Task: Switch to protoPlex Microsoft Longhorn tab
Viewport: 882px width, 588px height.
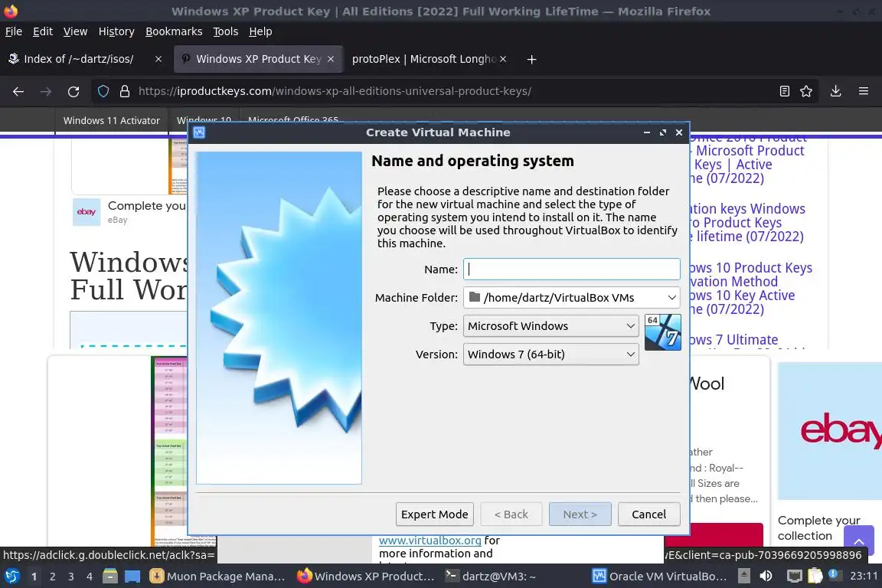Action: click(x=424, y=59)
